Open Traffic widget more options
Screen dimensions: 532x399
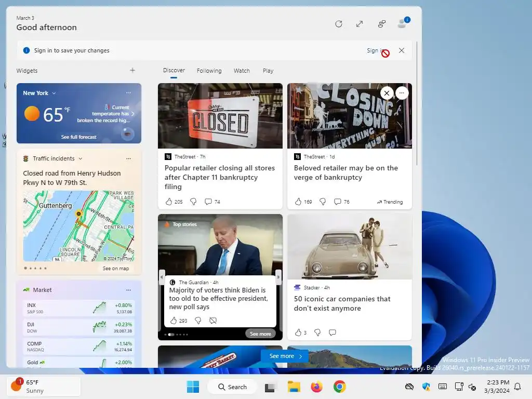[x=128, y=158]
